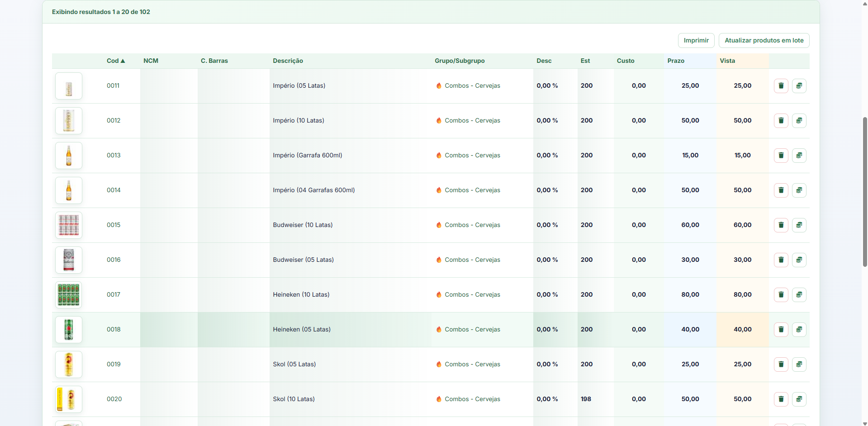
Task: Click stock value 198 for Skol (10 Latas)
Action: pos(586,399)
